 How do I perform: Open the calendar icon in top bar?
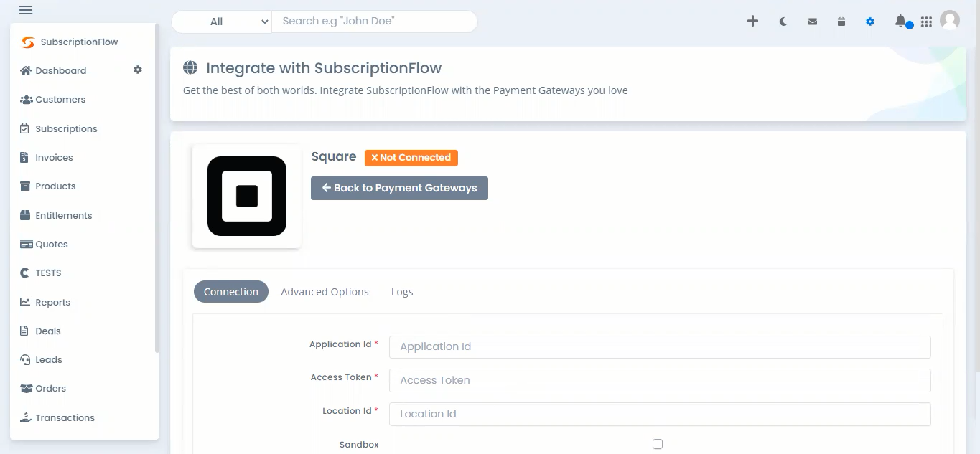coord(841,22)
